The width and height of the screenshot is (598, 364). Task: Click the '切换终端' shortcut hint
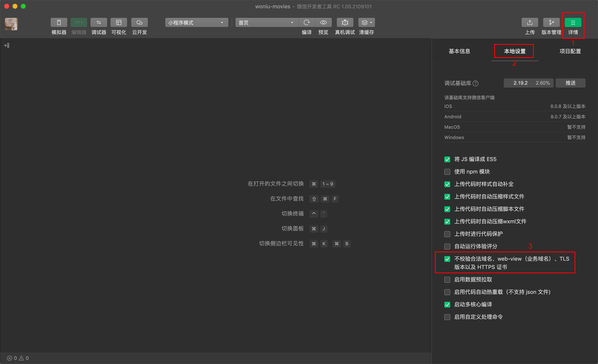click(292, 214)
